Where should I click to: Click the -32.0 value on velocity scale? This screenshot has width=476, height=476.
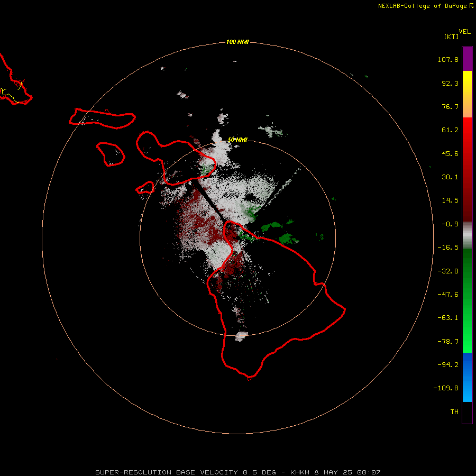pyautogui.click(x=448, y=271)
